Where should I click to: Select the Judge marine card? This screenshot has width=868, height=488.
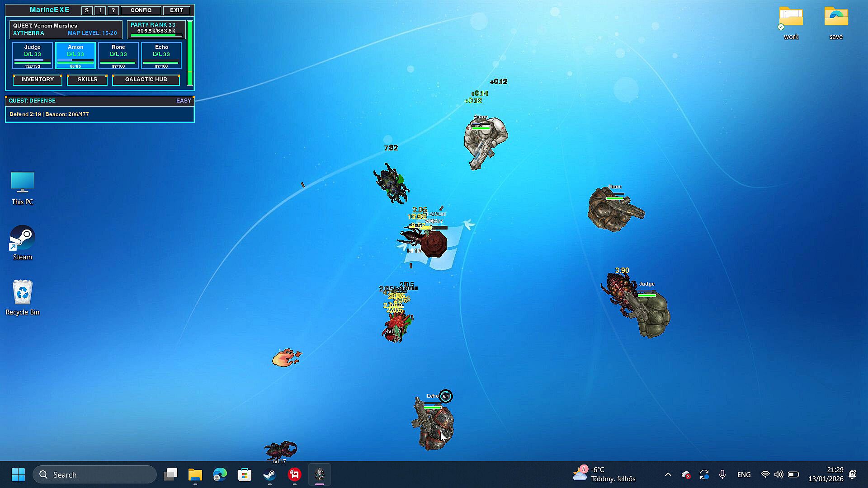[x=33, y=56]
